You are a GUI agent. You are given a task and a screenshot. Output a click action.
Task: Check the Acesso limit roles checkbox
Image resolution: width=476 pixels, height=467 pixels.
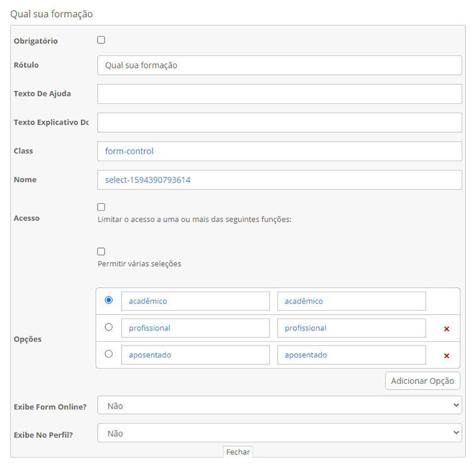(x=101, y=207)
